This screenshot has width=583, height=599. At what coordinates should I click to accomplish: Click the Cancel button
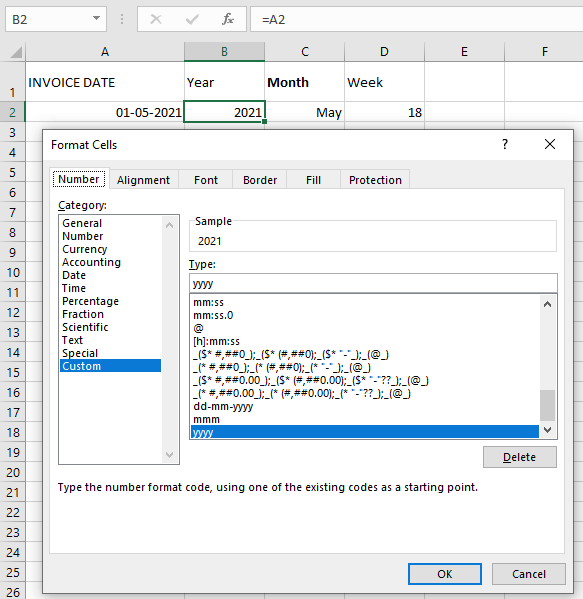(x=529, y=574)
